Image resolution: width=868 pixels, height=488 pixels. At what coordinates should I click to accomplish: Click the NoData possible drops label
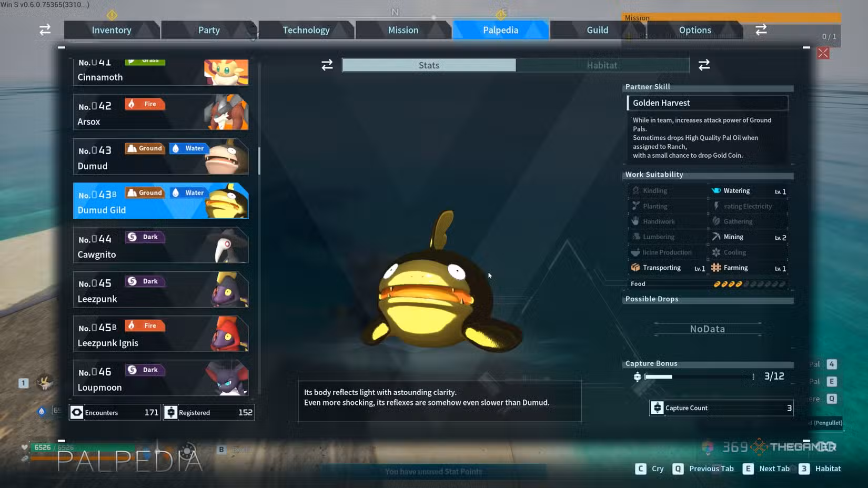[708, 329]
